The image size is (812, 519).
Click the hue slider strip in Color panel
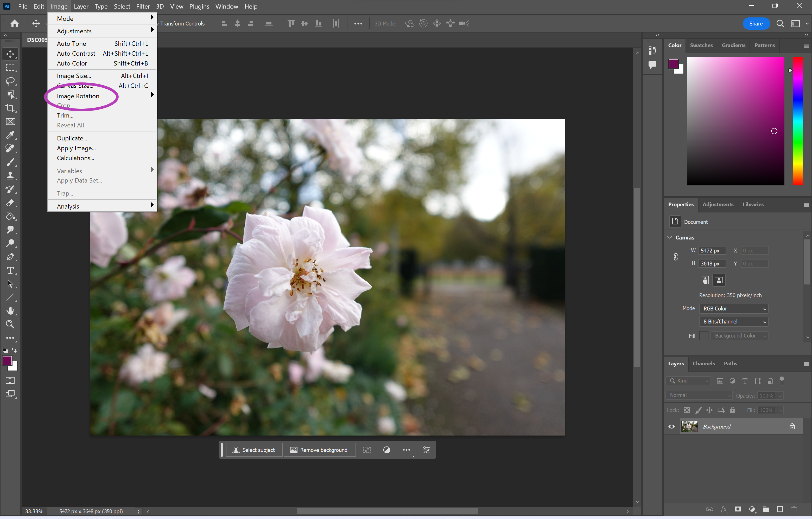click(798, 121)
